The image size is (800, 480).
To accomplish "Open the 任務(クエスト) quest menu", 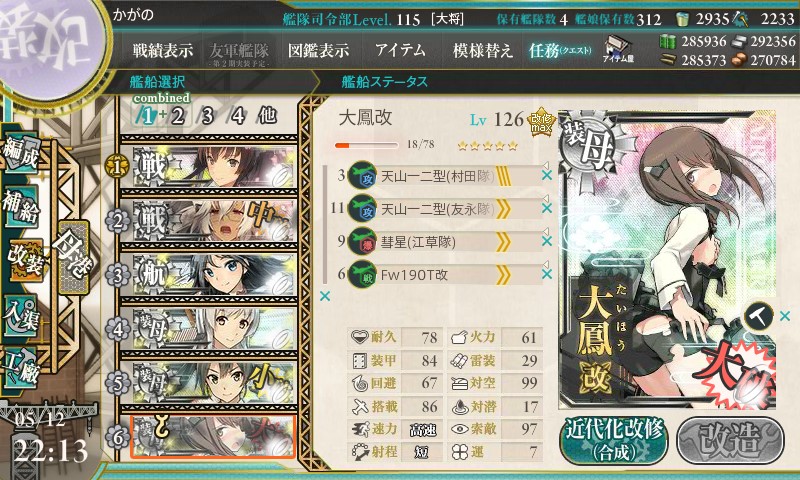I will click(560, 50).
